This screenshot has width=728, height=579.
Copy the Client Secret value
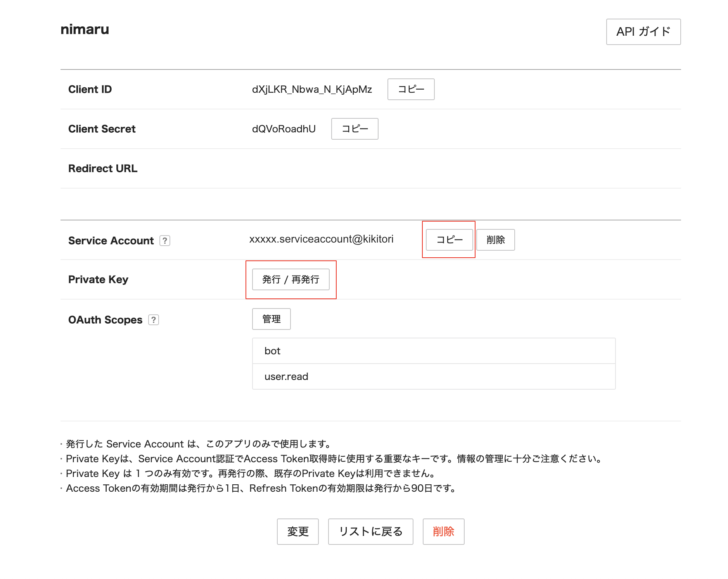point(354,129)
